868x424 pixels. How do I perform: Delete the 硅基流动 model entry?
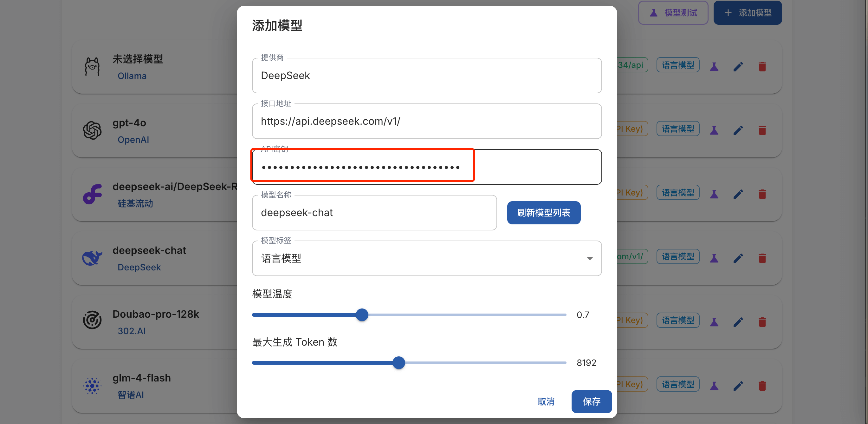tap(762, 194)
